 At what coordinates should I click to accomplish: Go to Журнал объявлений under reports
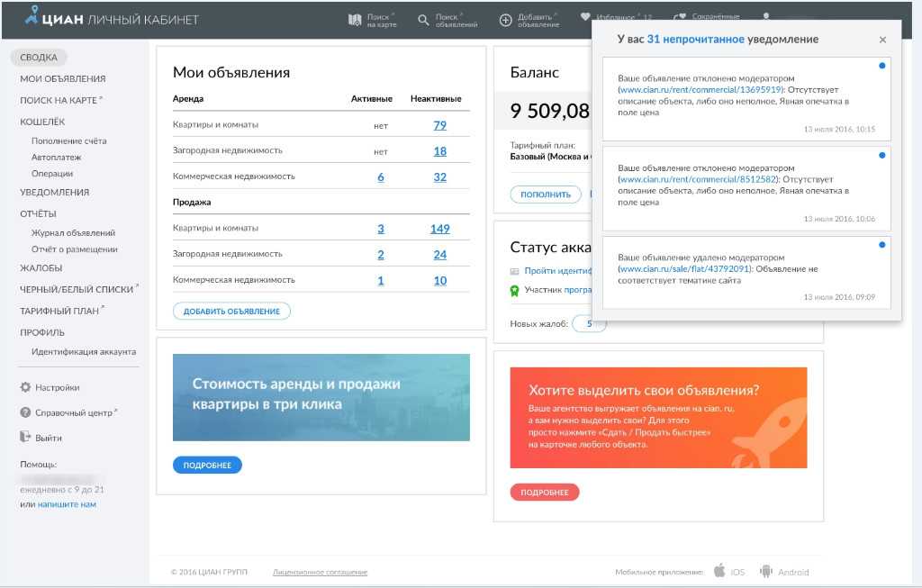(x=73, y=233)
